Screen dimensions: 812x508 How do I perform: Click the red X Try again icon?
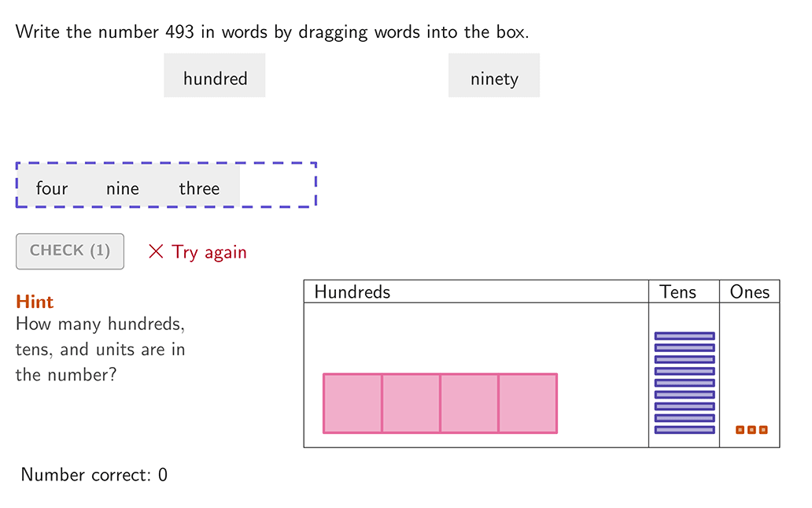[156, 252]
